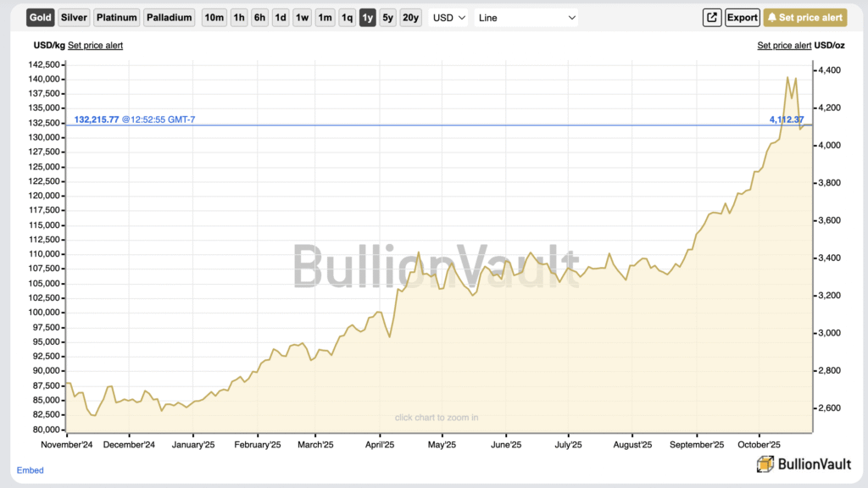This screenshot has width=868, height=488.
Task: Switch chart to 20y timeframe
Action: coord(410,17)
